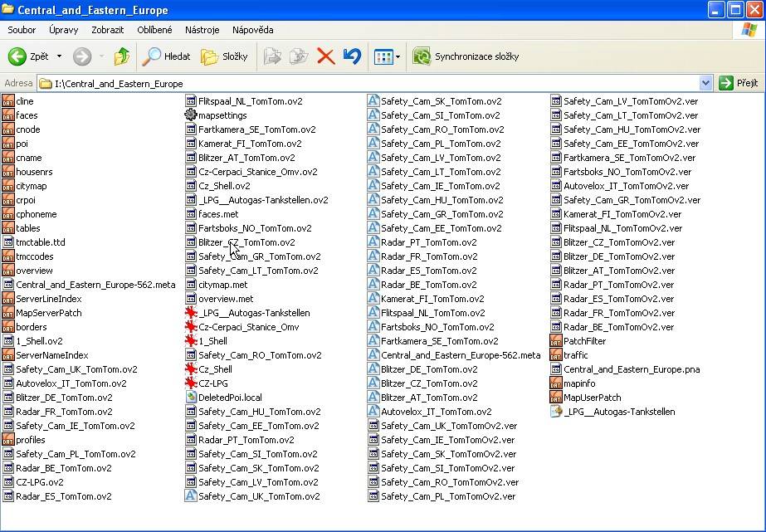Select the cline DAT file icon
The image size is (766, 532).
click(8, 101)
